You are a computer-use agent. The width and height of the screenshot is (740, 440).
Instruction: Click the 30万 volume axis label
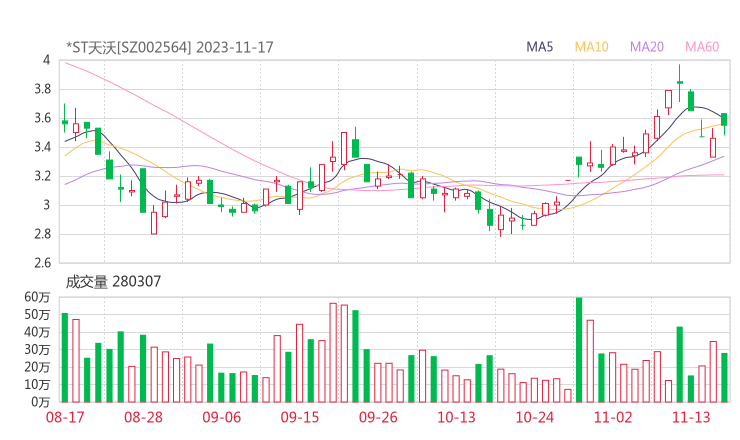point(37,349)
